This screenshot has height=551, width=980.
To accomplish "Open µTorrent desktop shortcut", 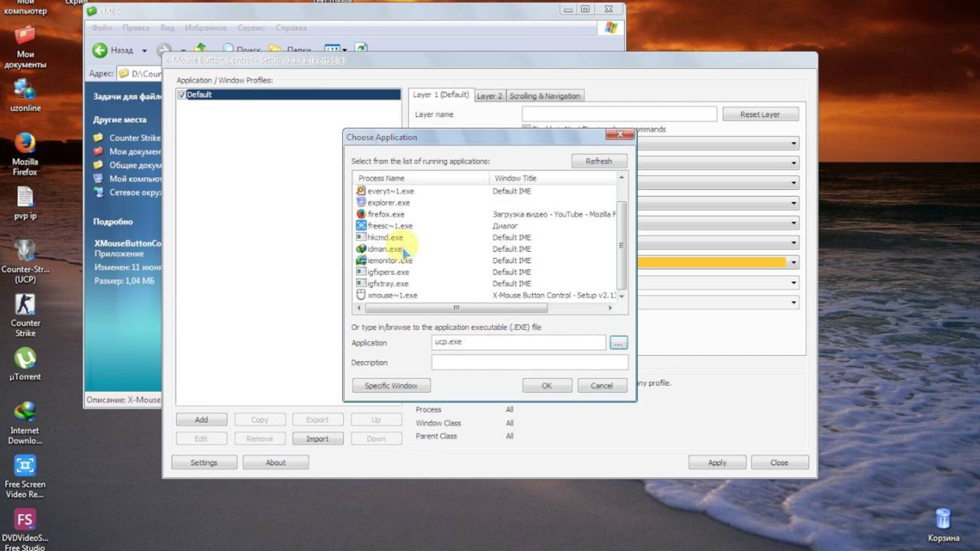I will (25, 364).
